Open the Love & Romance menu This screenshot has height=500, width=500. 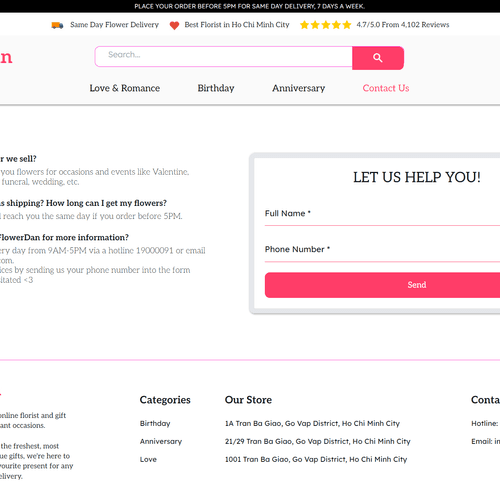point(125,88)
